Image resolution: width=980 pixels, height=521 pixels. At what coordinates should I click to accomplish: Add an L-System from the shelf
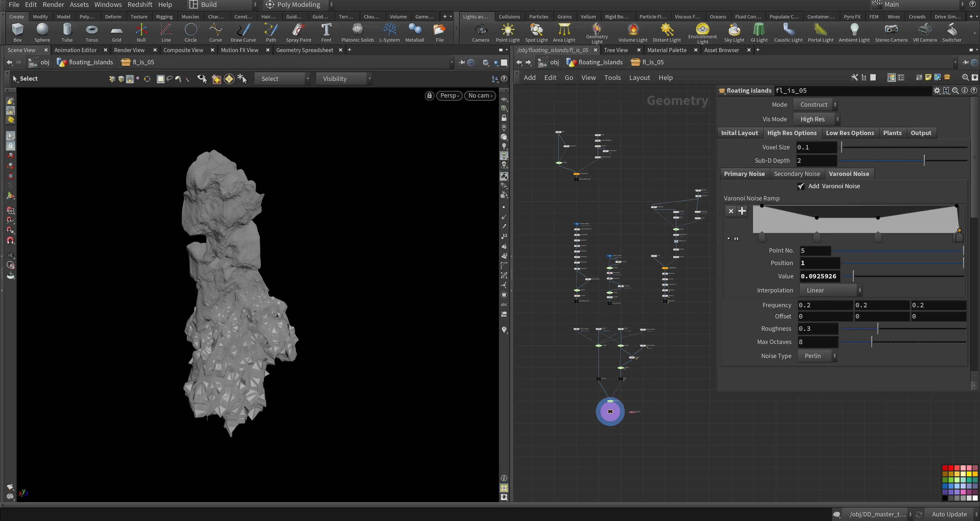coord(389,32)
